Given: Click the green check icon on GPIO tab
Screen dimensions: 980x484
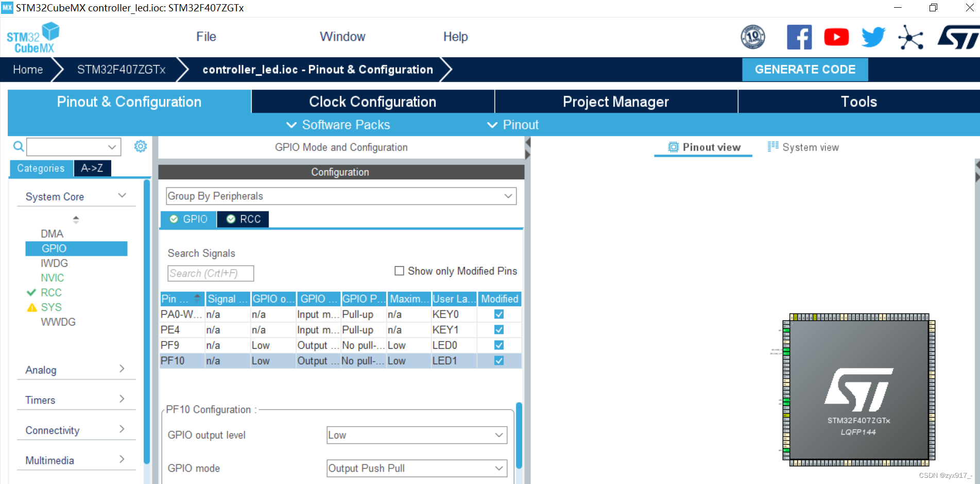Looking at the screenshot, I should (x=174, y=219).
